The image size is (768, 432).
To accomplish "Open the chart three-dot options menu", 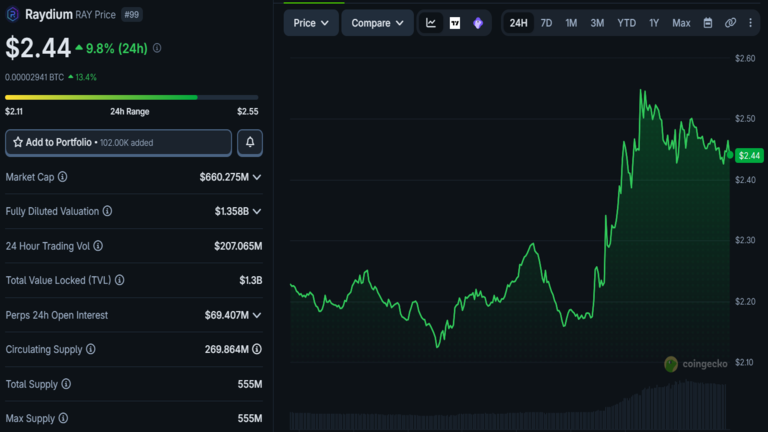I will coord(750,23).
